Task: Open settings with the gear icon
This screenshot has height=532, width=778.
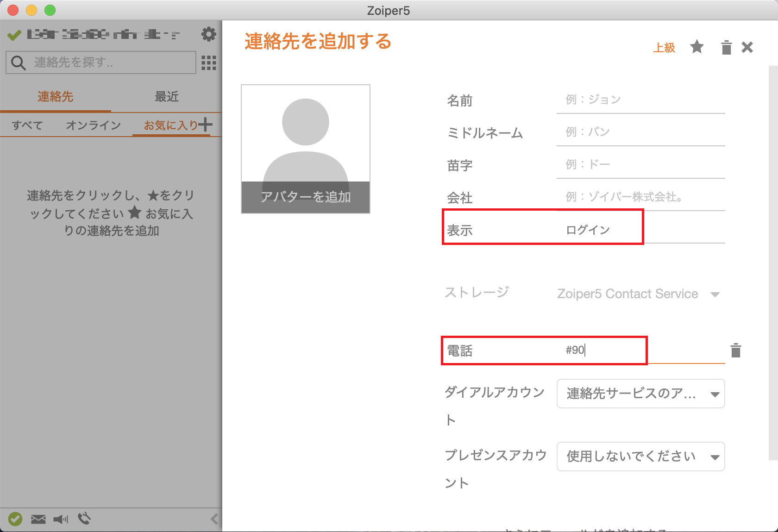Action: pyautogui.click(x=209, y=34)
